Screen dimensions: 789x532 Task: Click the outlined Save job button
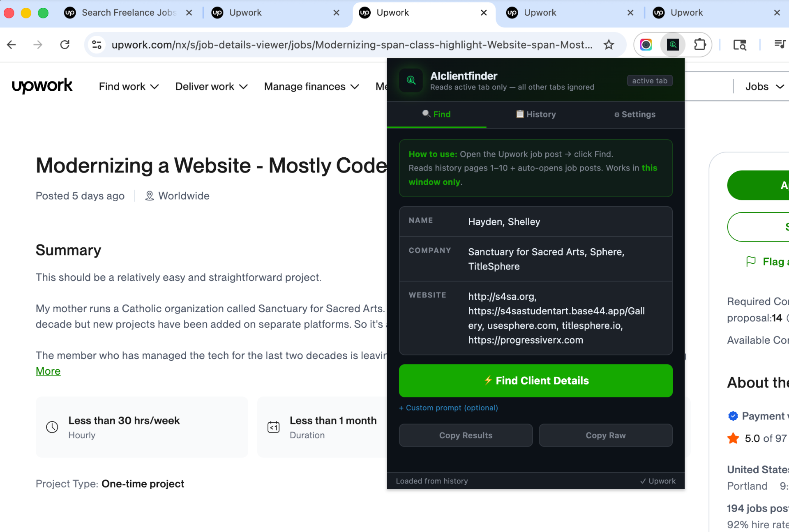point(758,227)
